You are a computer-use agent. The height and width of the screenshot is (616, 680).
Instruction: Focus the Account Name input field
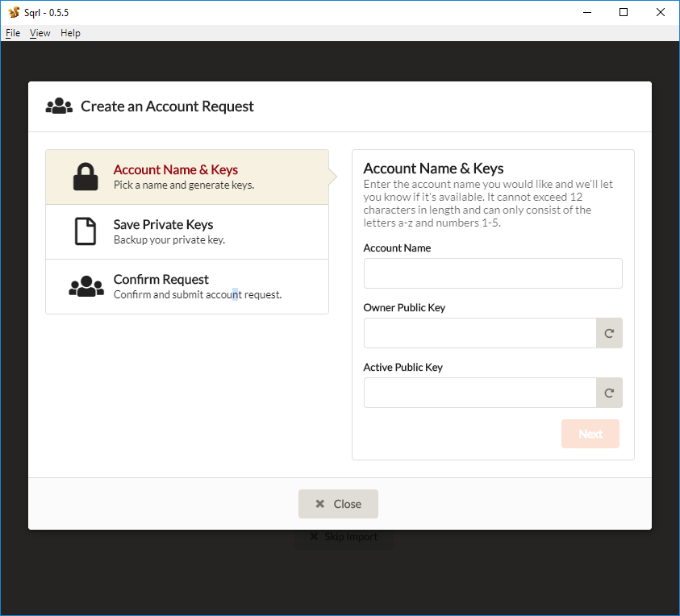coord(493,273)
